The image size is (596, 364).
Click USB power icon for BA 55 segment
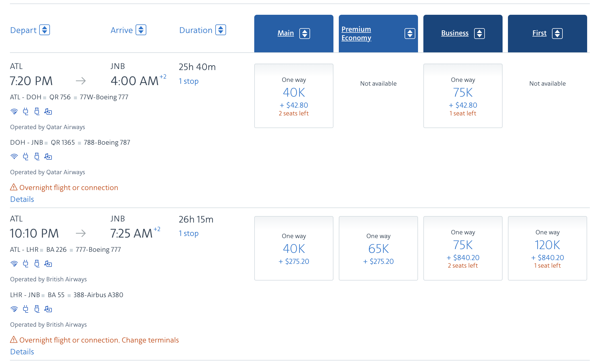[x=37, y=309]
